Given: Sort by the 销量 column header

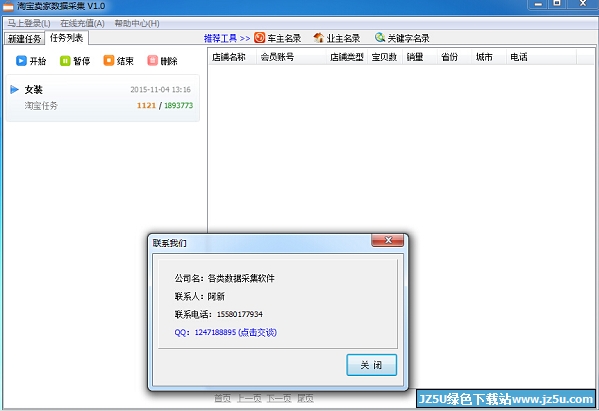Looking at the screenshot, I should 419,57.
